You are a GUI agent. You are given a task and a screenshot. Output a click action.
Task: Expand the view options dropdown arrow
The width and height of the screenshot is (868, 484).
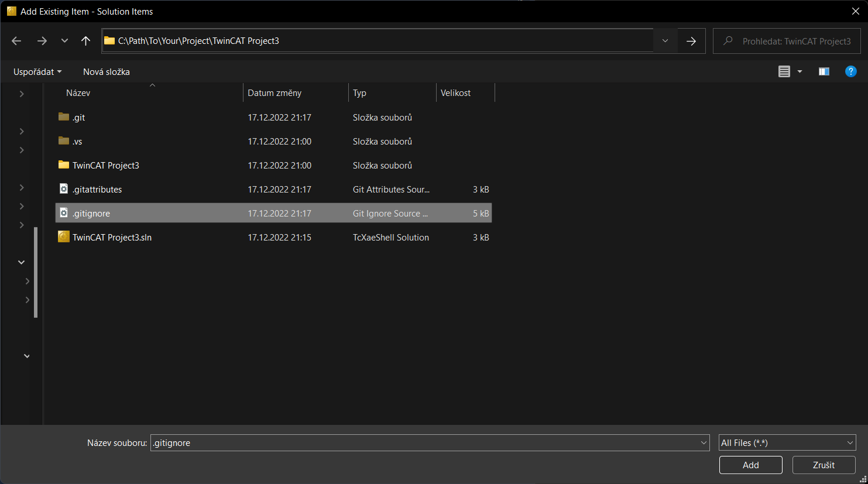coord(800,71)
